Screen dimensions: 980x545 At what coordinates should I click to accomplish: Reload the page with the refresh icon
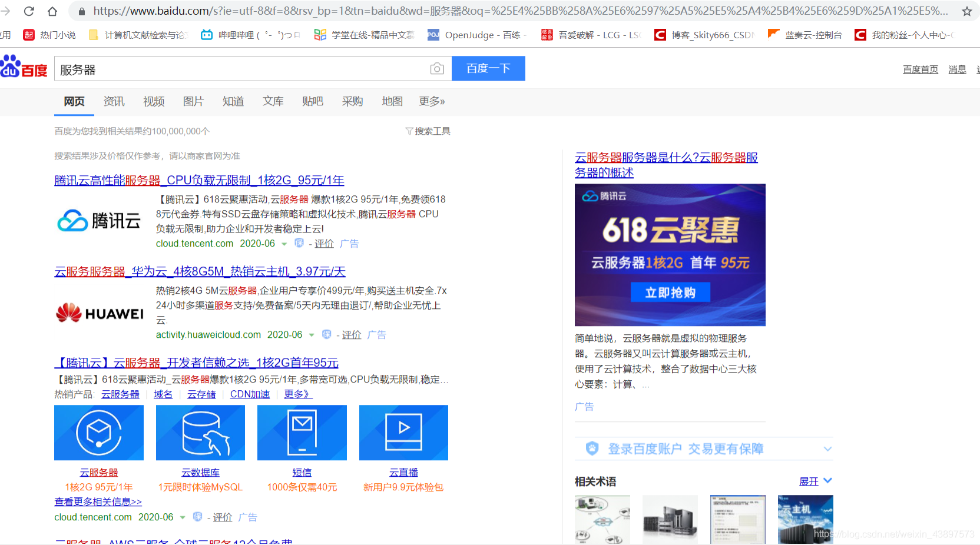(x=29, y=11)
